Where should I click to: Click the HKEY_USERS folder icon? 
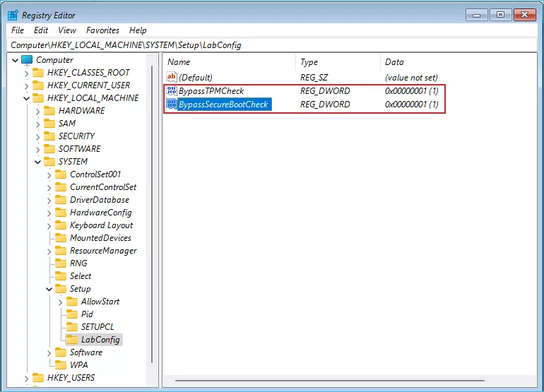pos(38,378)
